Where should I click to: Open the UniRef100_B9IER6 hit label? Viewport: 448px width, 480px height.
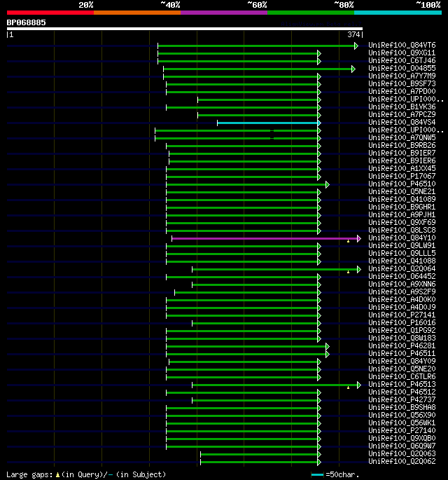[x=402, y=160]
